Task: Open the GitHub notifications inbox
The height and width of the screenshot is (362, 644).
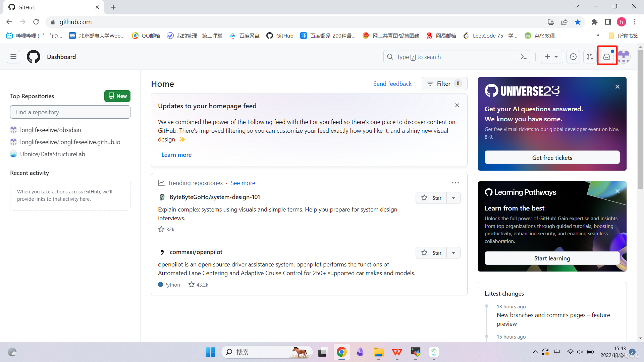Action: 607,57
